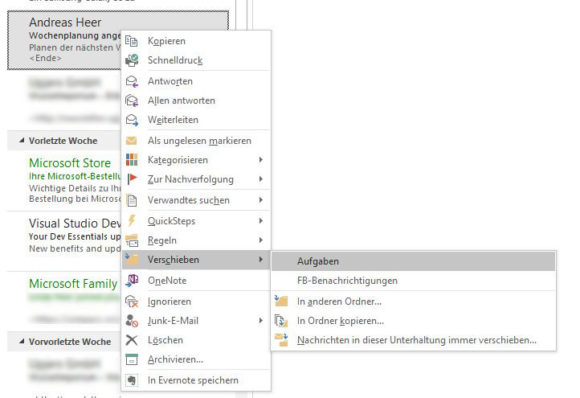Click the Verschieben folder icon

click(x=132, y=259)
